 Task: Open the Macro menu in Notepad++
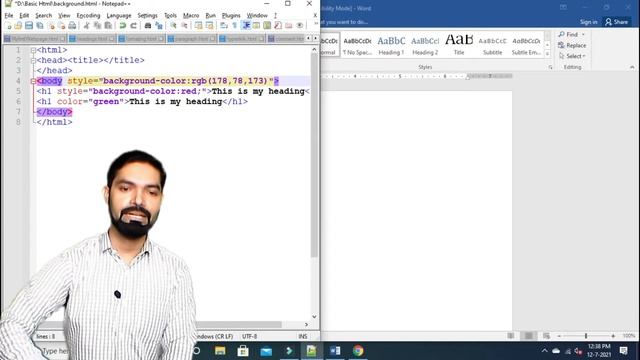(191, 16)
